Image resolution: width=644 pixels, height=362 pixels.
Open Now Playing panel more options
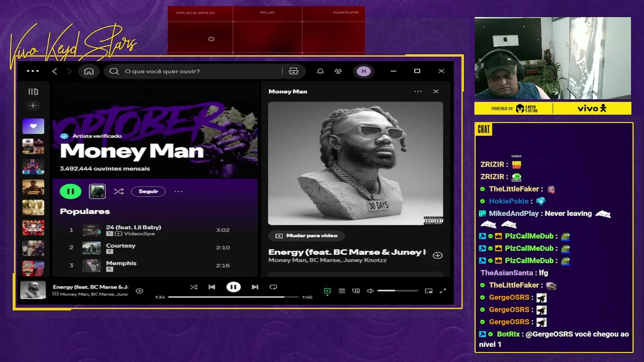tap(418, 92)
